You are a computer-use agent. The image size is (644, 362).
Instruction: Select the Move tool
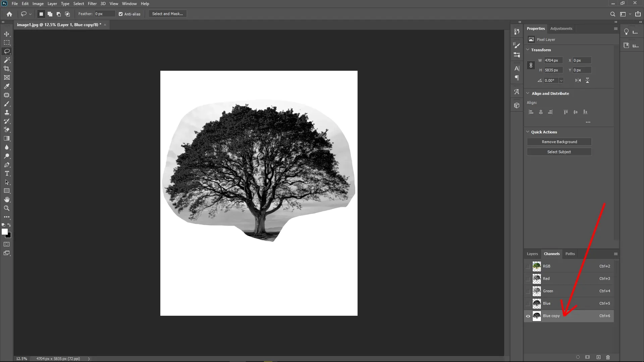click(7, 34)
